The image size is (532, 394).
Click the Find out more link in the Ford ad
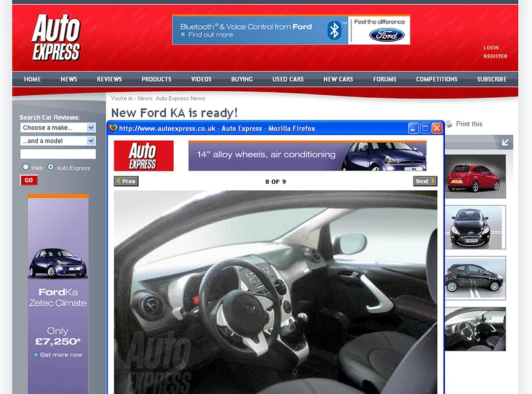[210, 34]
